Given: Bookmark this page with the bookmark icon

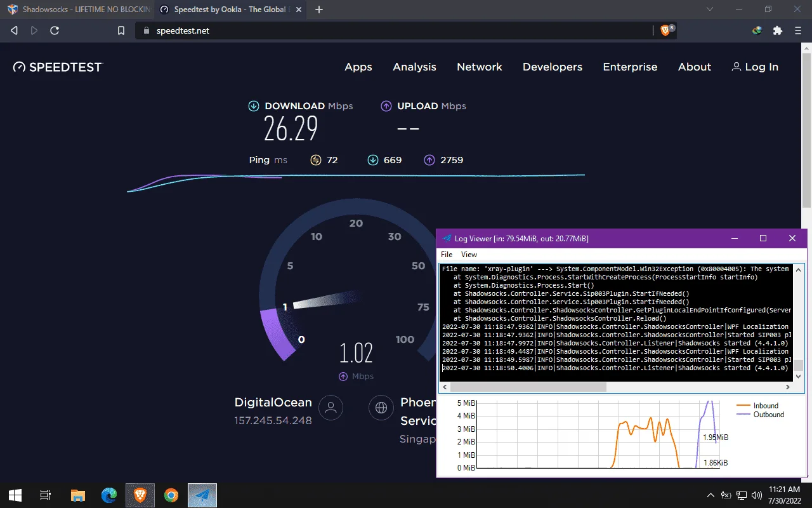Looking at the screenshot, I should 121,30.
